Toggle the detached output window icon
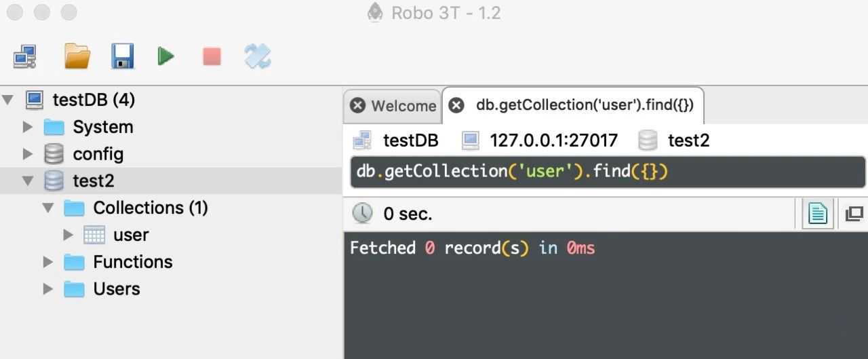This screenshot has height=359, width=868. [x=854, y=214]
